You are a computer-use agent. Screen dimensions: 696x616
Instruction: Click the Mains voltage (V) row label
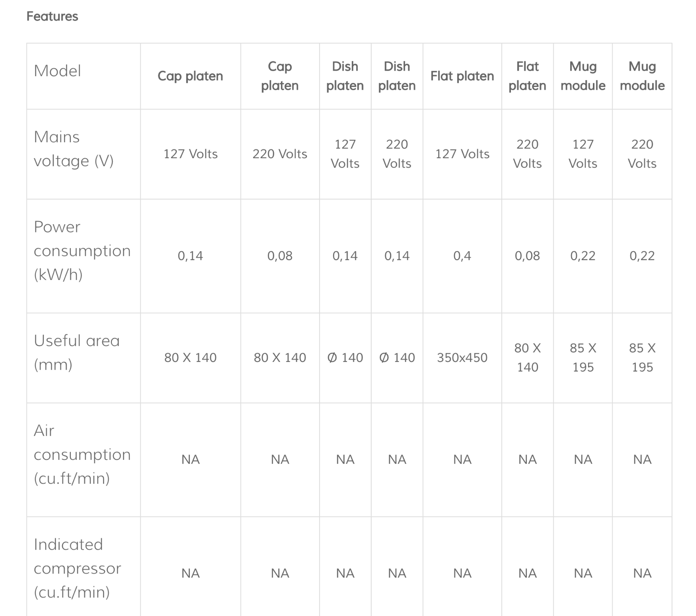[73, 149]
